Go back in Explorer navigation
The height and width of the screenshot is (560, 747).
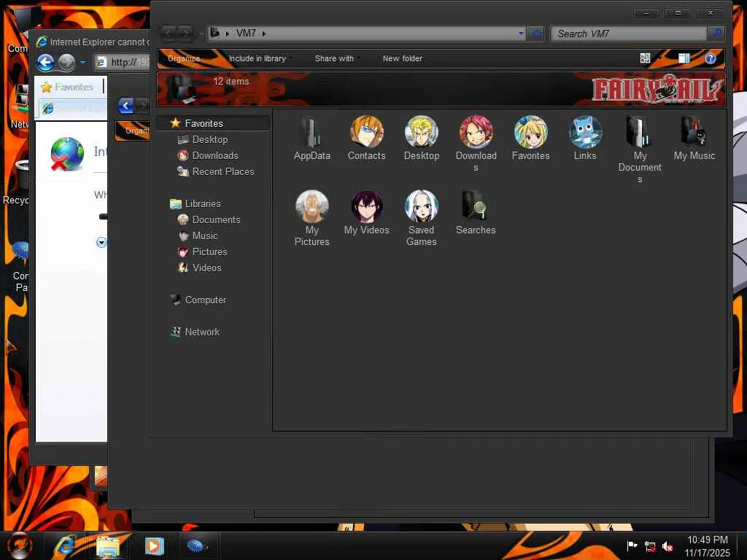169,34
